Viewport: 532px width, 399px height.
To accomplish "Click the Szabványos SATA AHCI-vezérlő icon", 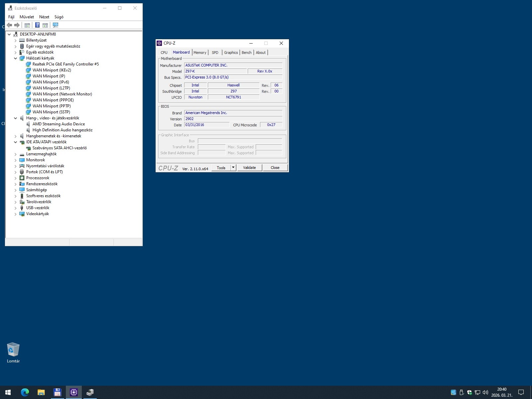I will coord(28,148).
